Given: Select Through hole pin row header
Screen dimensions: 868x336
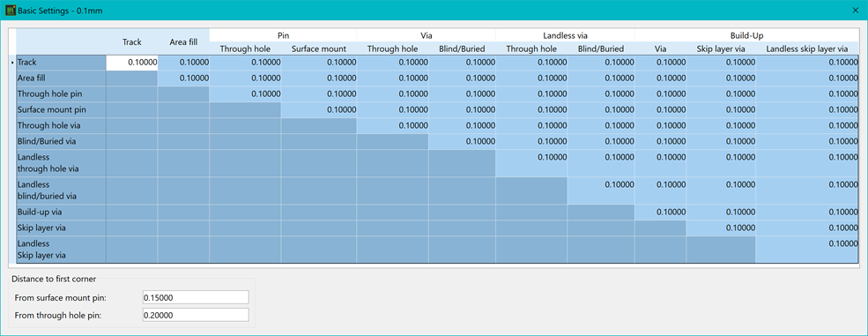Looking at the screenshot, I should point(61,93).
